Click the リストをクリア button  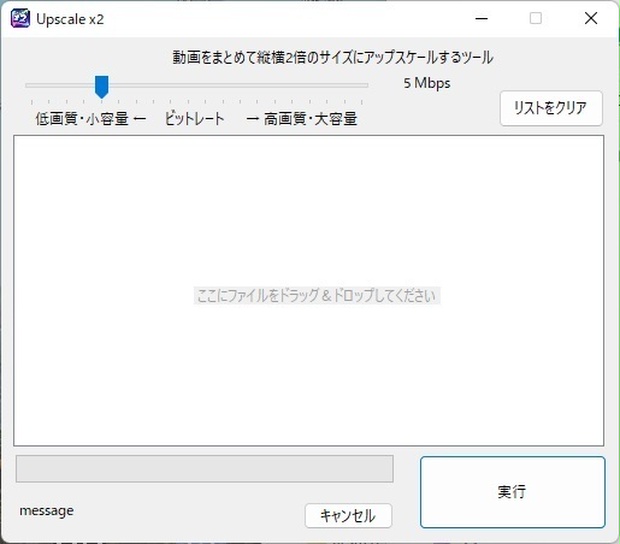pyautogui.click(x=551, y=108)
